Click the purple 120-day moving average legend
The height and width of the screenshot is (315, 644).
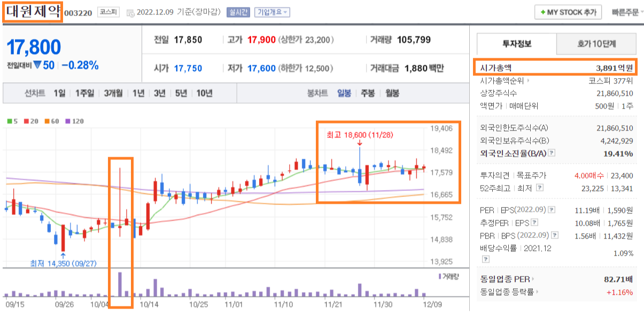coord(73,121)
